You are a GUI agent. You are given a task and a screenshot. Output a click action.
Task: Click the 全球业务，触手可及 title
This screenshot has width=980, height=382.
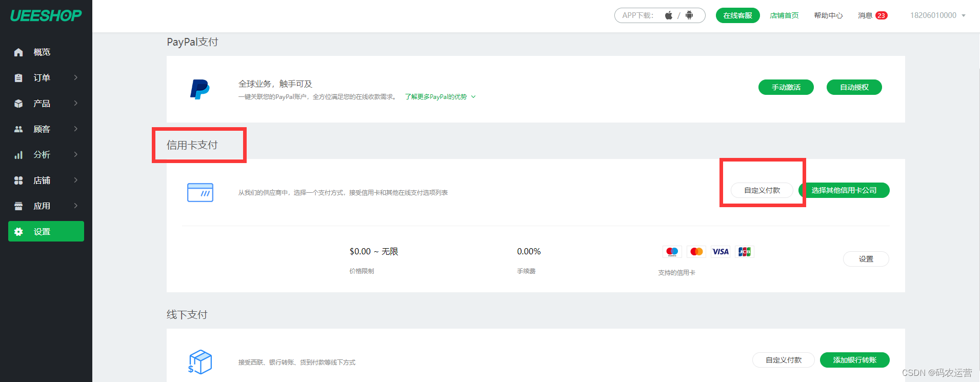coord(275,84)
